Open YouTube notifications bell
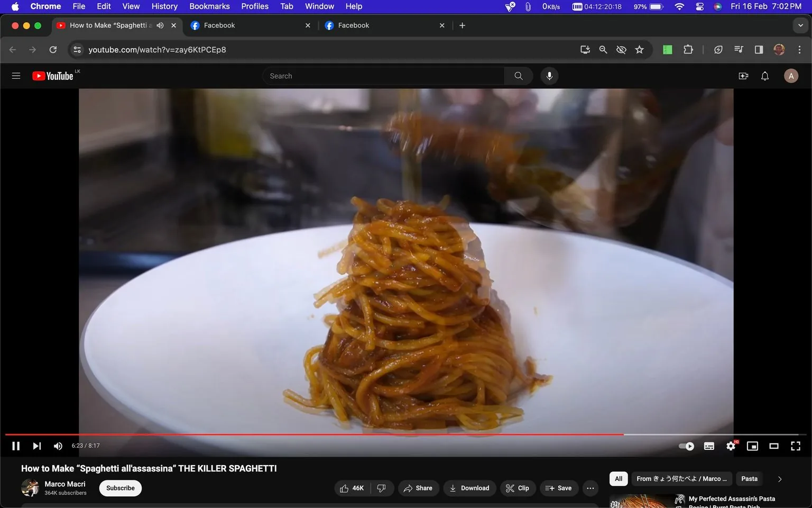Screen dimensions: 812x508 (764, 76)
